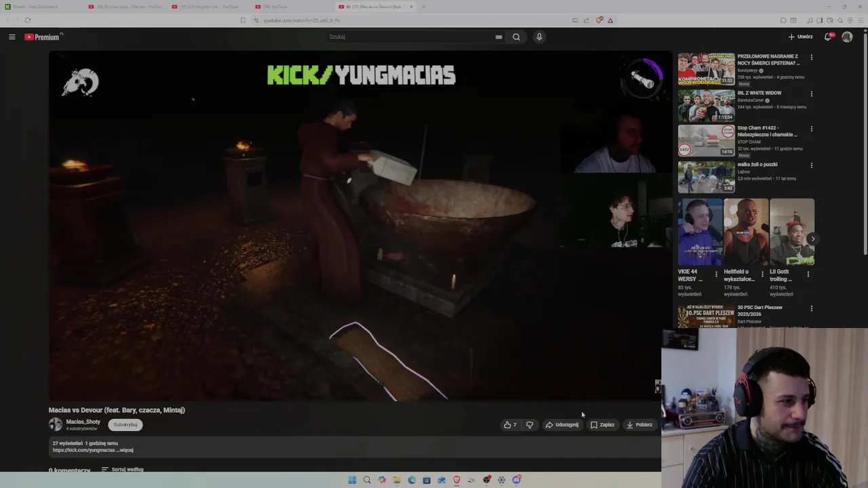
Task: Open options for Stop Cham #1432 video
Action: click(x=811, y=129)
